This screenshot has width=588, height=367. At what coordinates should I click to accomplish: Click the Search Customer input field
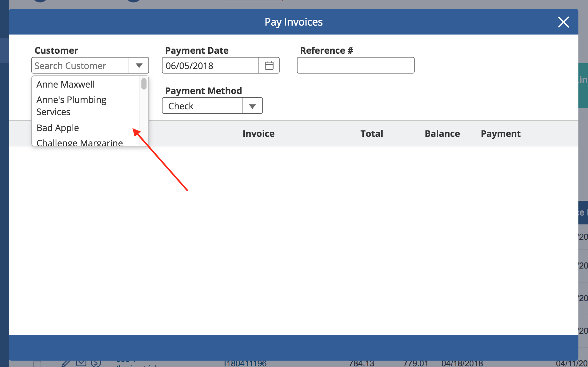click(81, 66)
